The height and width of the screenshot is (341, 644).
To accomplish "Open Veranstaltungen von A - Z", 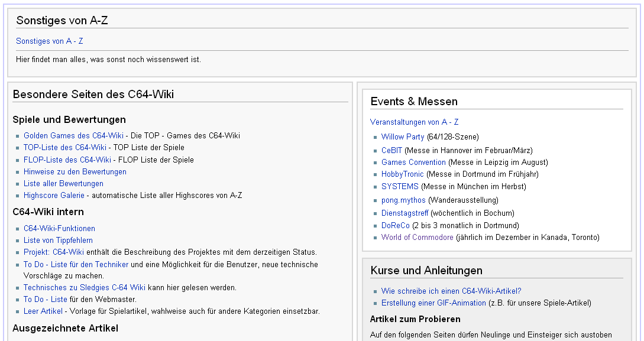I will point(414,122).
